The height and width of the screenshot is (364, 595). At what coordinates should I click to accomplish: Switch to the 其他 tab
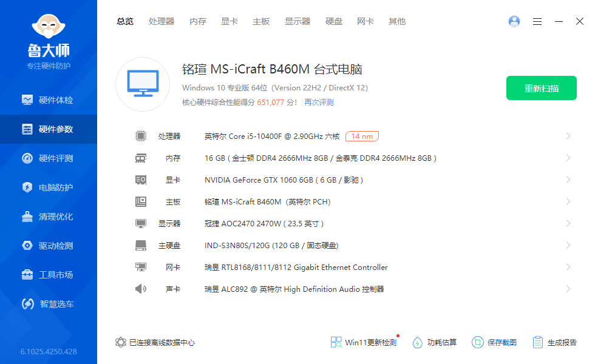click(397, 22)
